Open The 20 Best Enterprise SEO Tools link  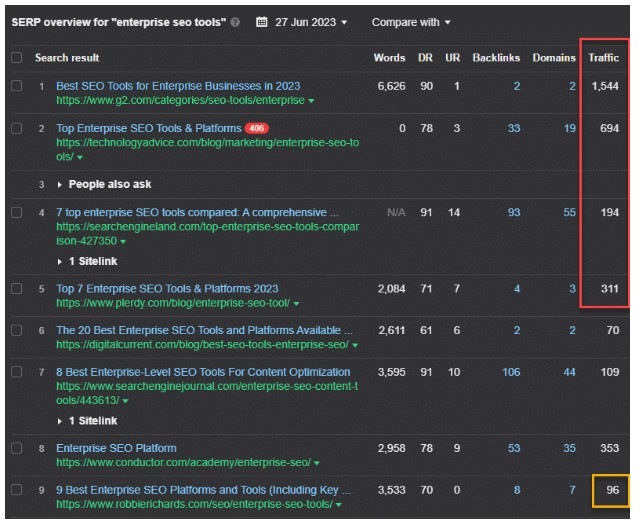click(204, 330)
